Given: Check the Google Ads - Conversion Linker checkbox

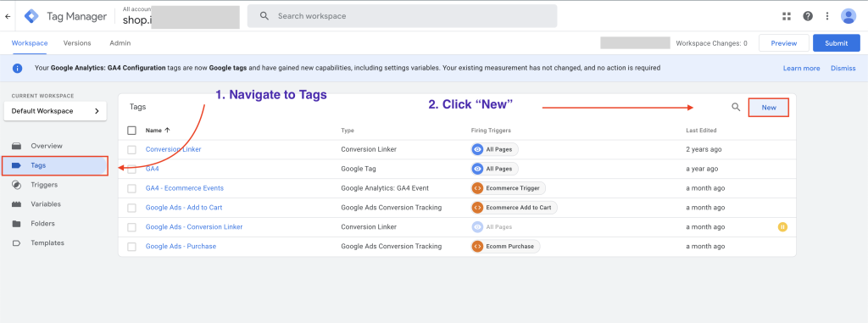Looking at the screenshot, I should tap(131, 227).
